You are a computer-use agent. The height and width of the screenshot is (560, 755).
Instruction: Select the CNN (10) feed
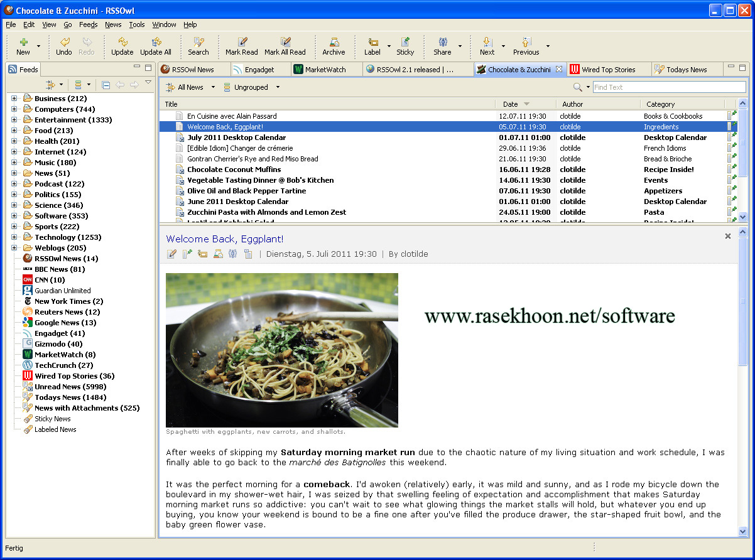(x=50, y=280)
